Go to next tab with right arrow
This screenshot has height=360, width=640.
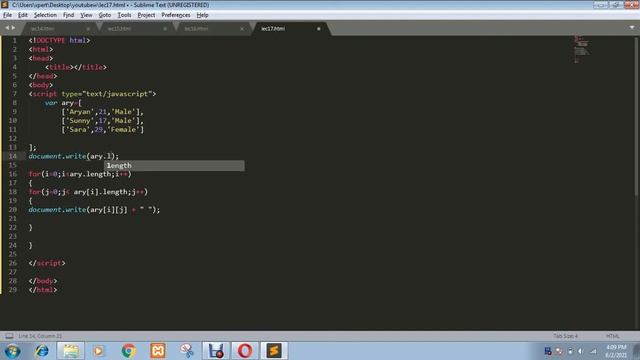pyautogui.click(x=13, y=28)
